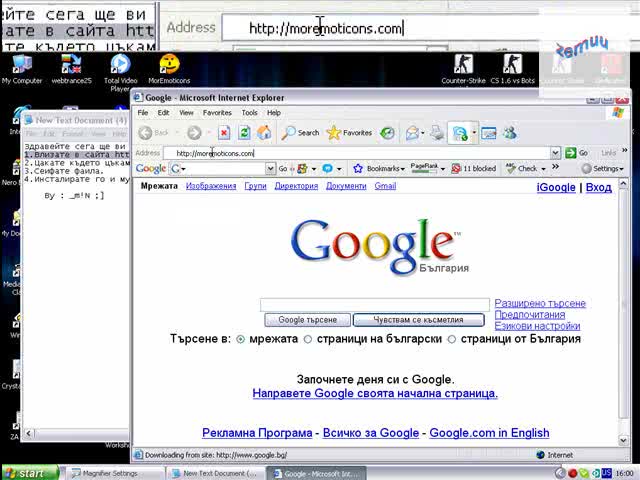The height and width of the screenshot is (480, 640).
Task: Expand the Skype toolbar dropdown arrow
Action: [x=474, y=133]
